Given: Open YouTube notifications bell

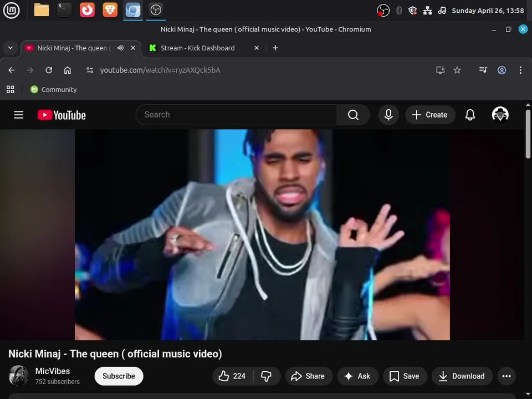Looking at the screenshot, I should click(470, 115).
